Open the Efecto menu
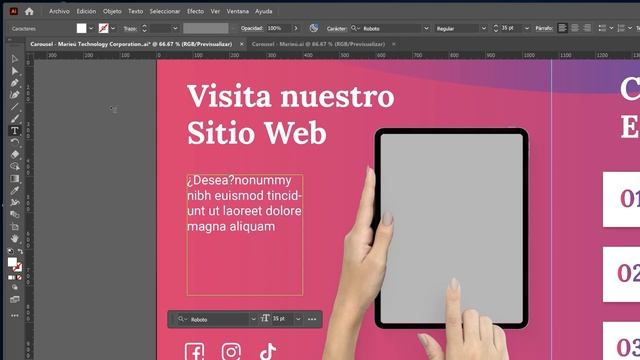 pos(196,11)
